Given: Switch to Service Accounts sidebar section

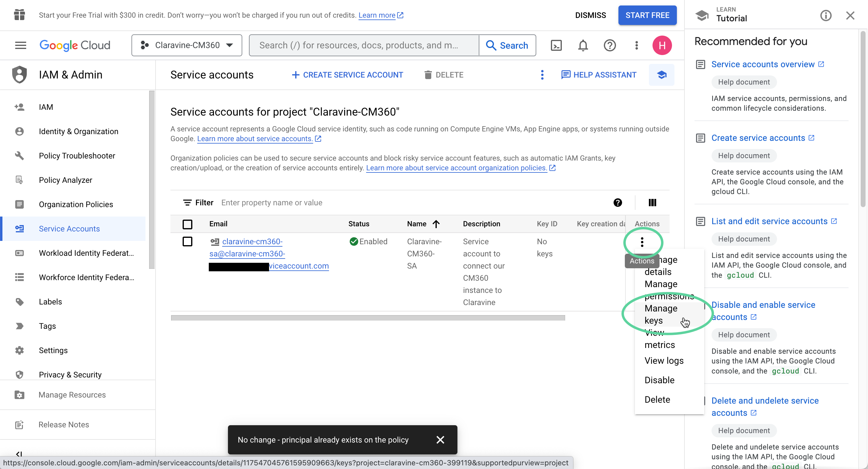Looking at the screenshot, I should pyautogui.click(x=69, y=229).
